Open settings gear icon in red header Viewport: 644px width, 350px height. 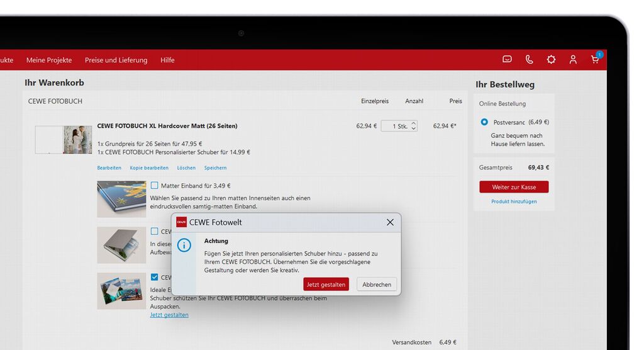coord(551,60)
